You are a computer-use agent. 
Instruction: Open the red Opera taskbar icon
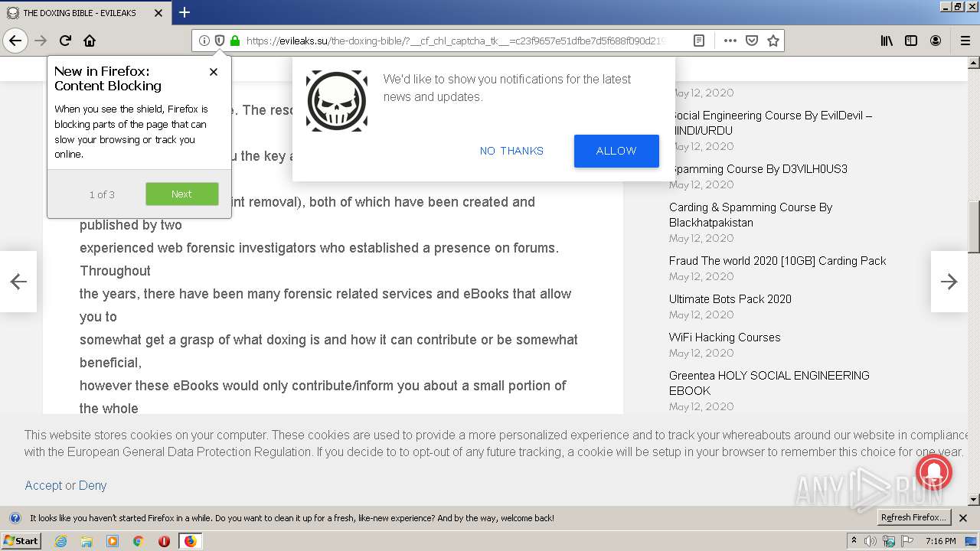tap(164, 541)
